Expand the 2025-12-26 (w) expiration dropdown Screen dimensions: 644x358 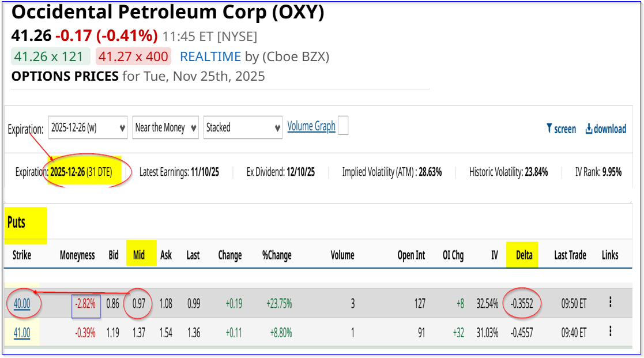(x=88, y=127)
